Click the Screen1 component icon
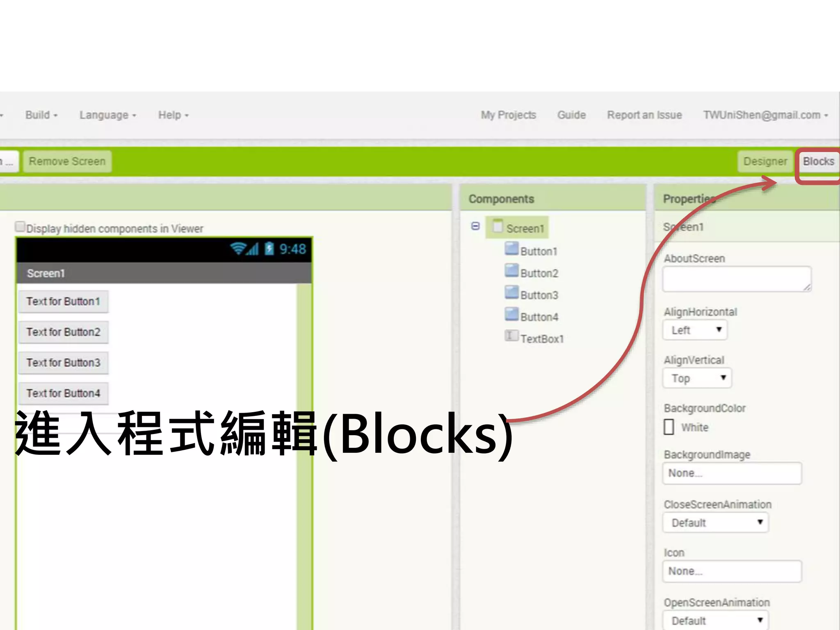Screen dimensions: 840x630 click(498, 226)
